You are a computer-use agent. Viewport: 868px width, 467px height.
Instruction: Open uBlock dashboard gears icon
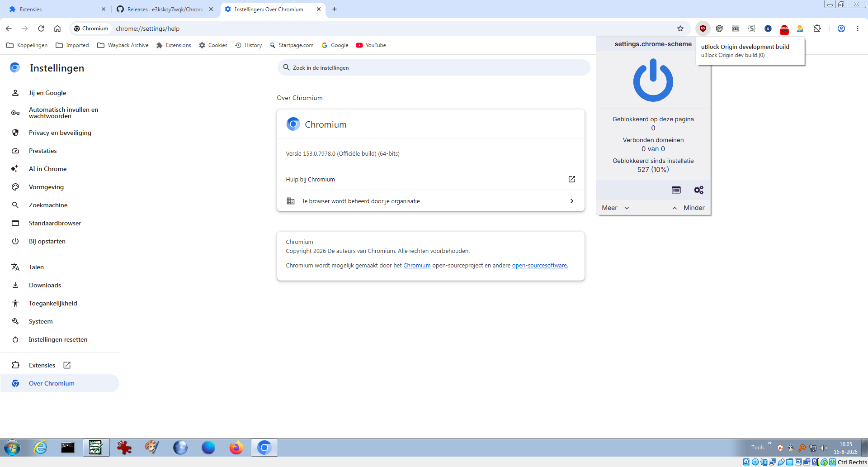[698, 190]
